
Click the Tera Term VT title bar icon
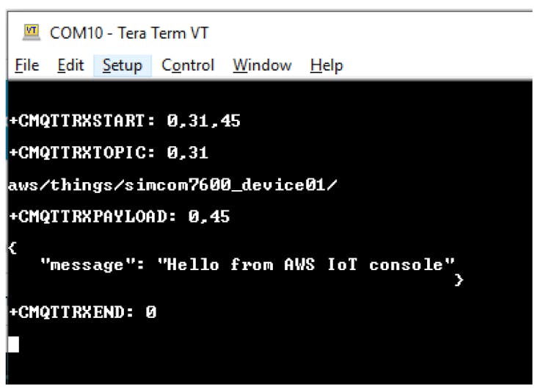point(32,32)
